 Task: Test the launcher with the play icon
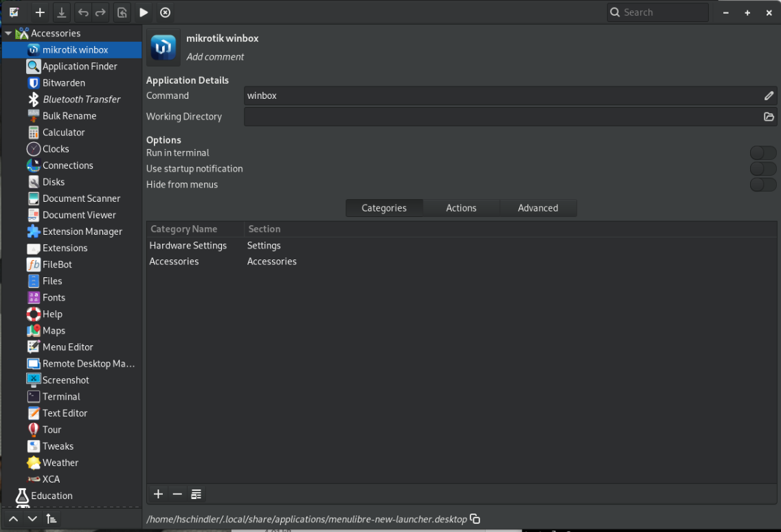tap(144, 12)
